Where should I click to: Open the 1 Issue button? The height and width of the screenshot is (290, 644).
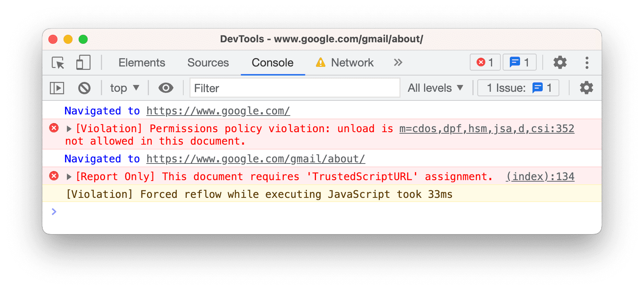(x=518, y=88)
